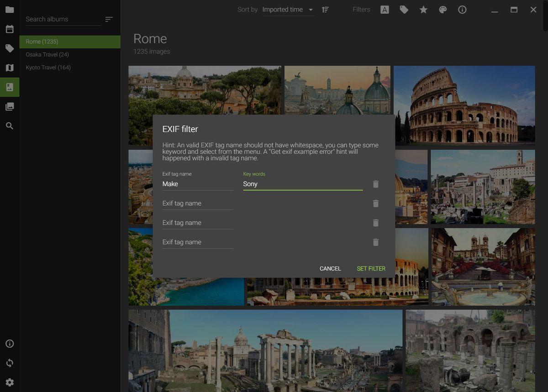The height and width of the screenshot is (392, 548).
Task: Click the "Filters" label in the top bar
Action: [361, 10]
